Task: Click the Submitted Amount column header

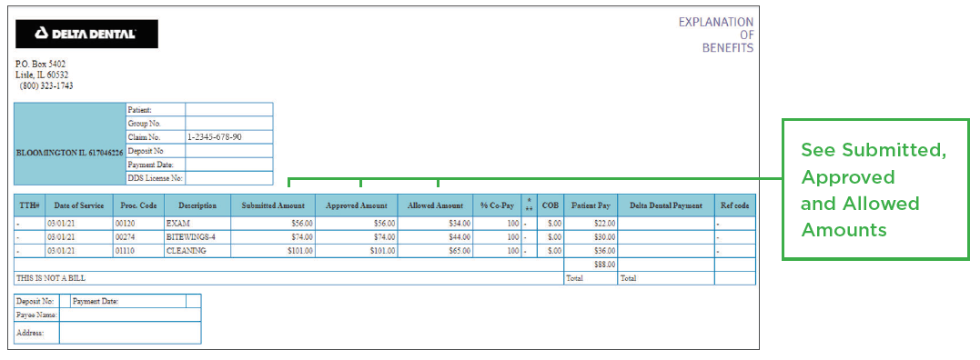Action: click(x=273, y=205)
